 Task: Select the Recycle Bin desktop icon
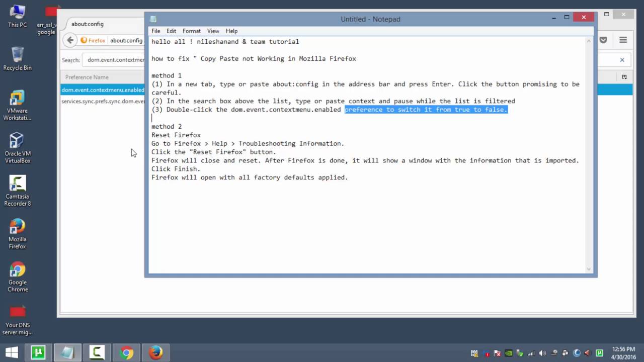pos(17,59)
